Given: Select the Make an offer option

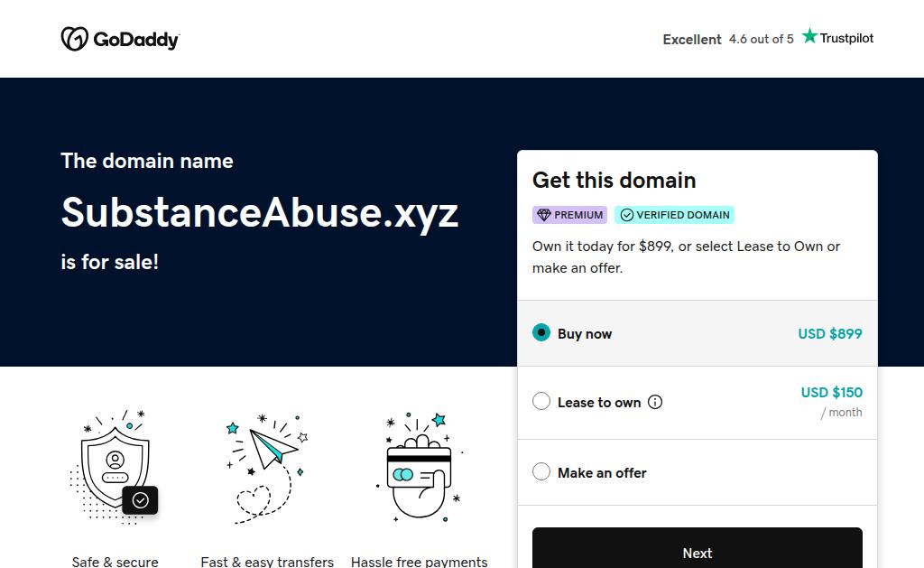Looking at the screenshot, I should tap(541, 471).
